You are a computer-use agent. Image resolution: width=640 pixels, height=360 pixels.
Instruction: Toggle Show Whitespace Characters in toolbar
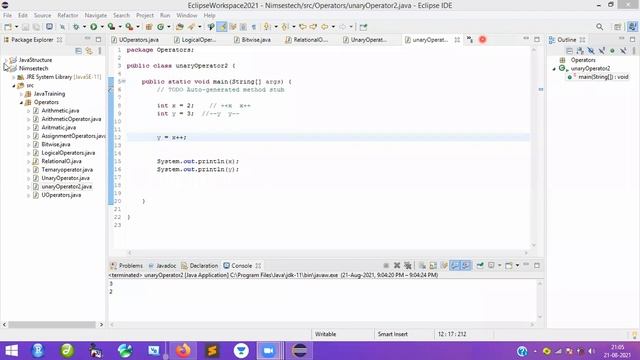click(253, 27)
